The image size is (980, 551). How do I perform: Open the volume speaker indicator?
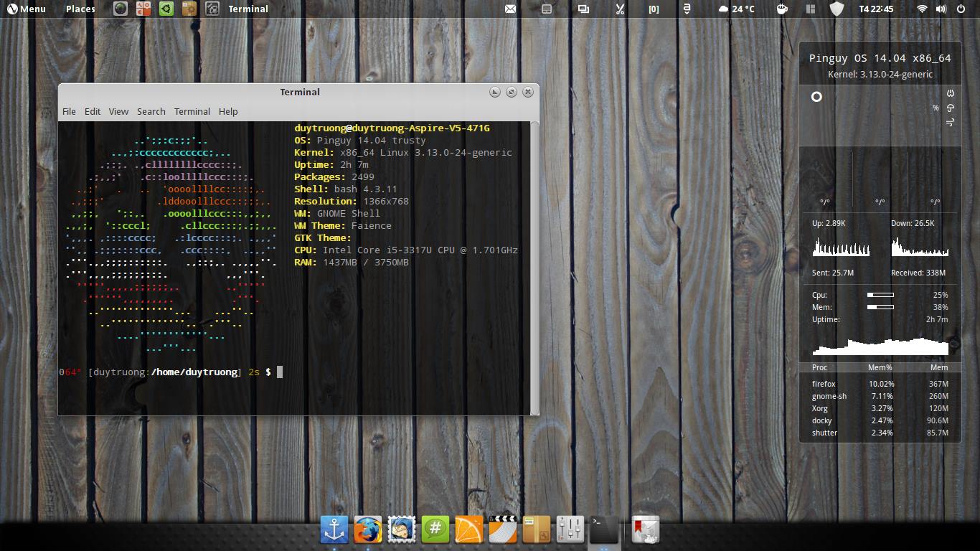click(x=941, y=9)
